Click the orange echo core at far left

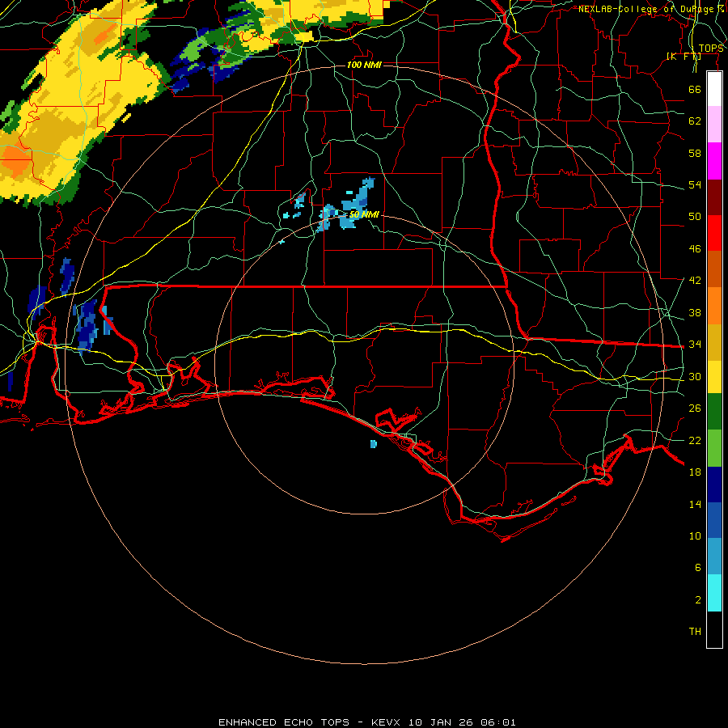15,161
